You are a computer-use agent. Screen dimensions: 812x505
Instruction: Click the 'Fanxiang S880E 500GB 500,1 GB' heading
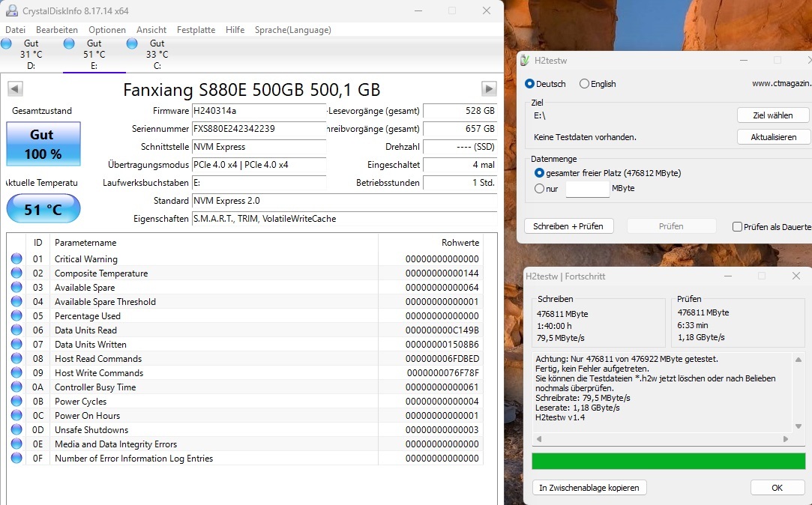tap(252, 89)
